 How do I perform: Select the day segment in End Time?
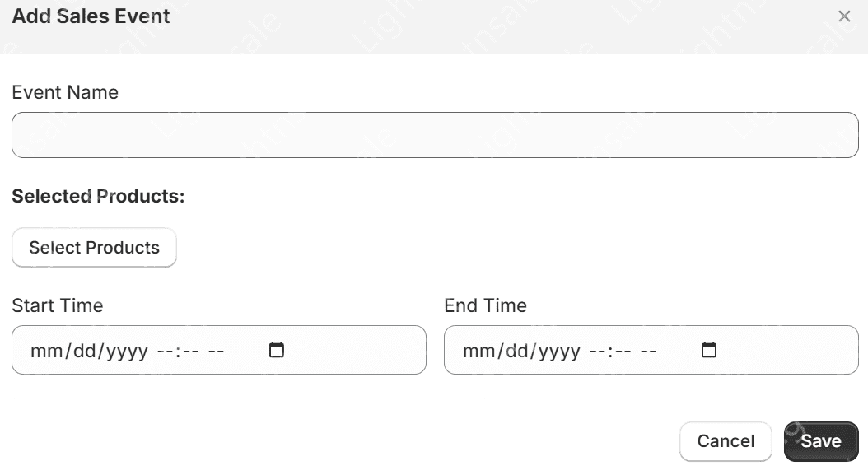(517, 351)
